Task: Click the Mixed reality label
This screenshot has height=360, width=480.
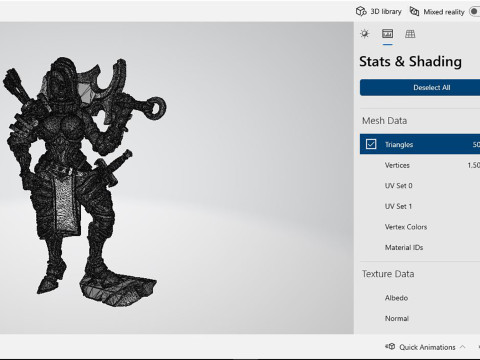Action: coord(444,12)
